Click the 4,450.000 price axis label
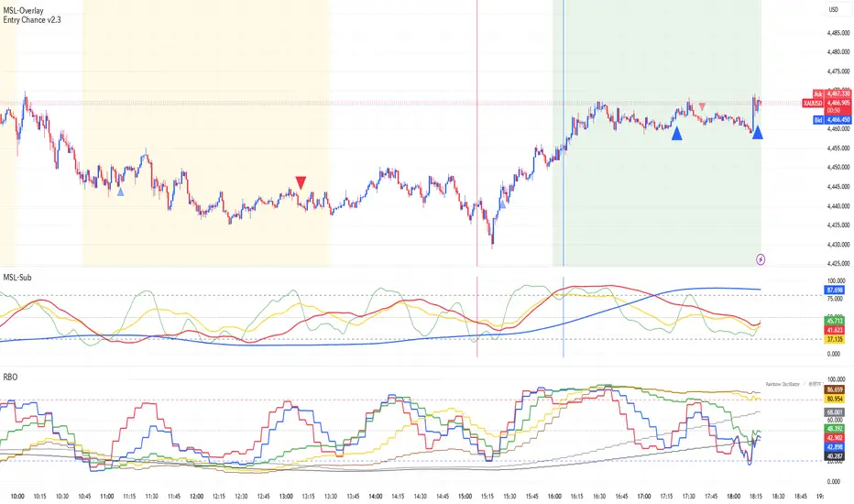 [x=838, y=168]
